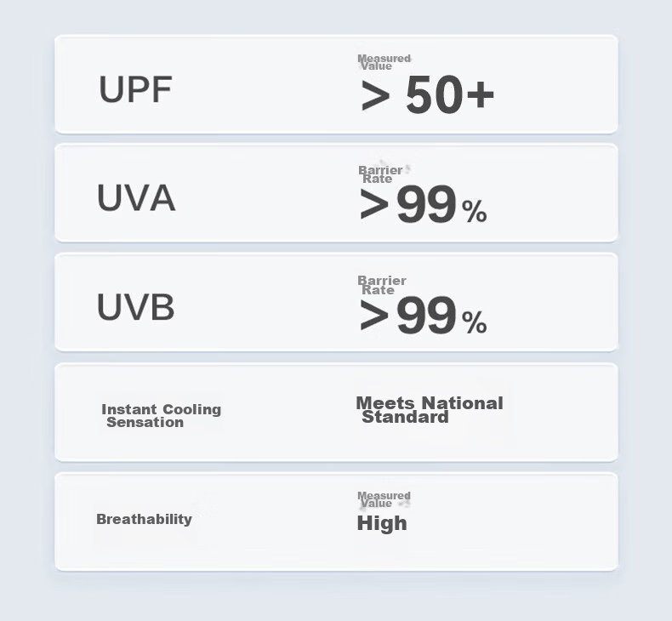Select the UVA >99% barrier rate
672x621 pixels.
click(423, 204)
